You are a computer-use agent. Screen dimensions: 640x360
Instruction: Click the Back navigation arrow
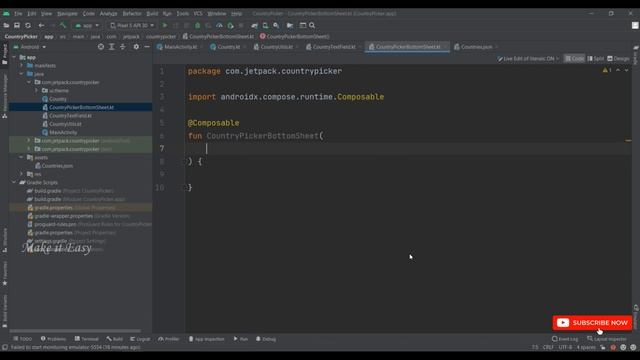(41, 25)
